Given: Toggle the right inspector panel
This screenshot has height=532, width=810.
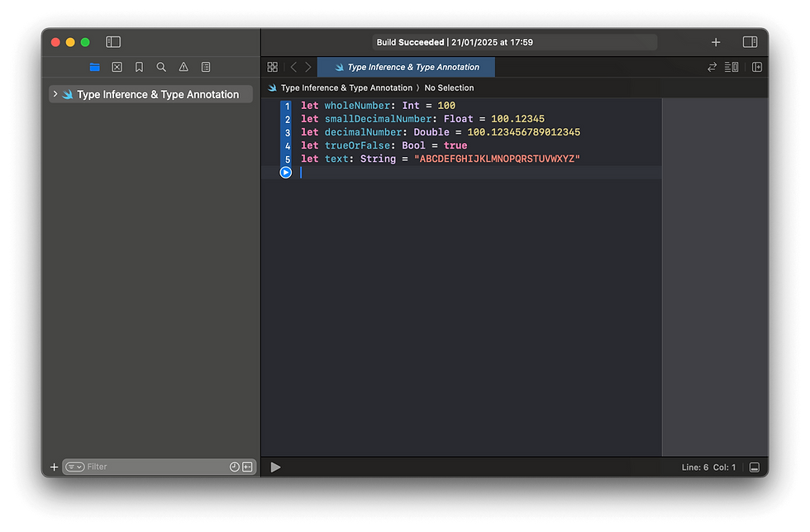Looking at the screenshot, I should 749,41.
